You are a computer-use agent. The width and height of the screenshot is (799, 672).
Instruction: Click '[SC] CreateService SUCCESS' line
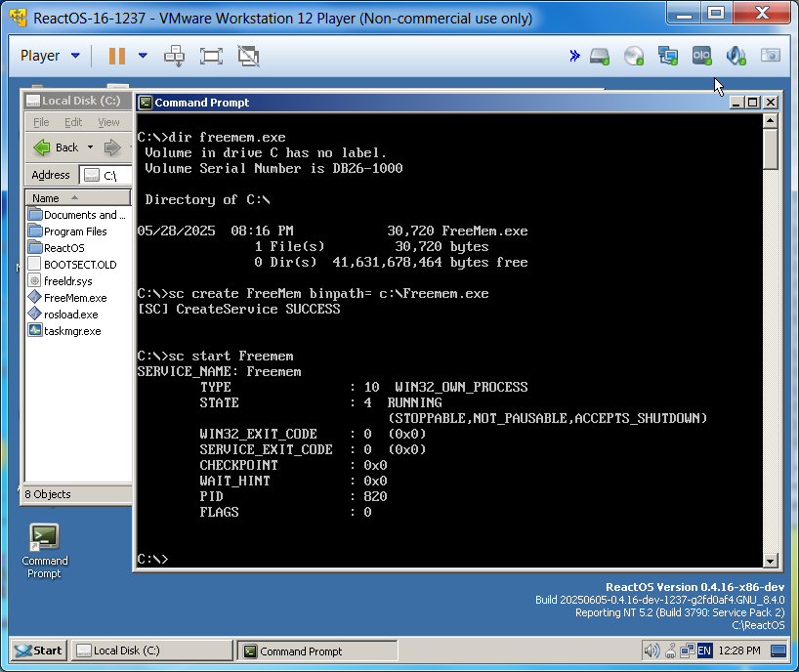pos(239,309)
